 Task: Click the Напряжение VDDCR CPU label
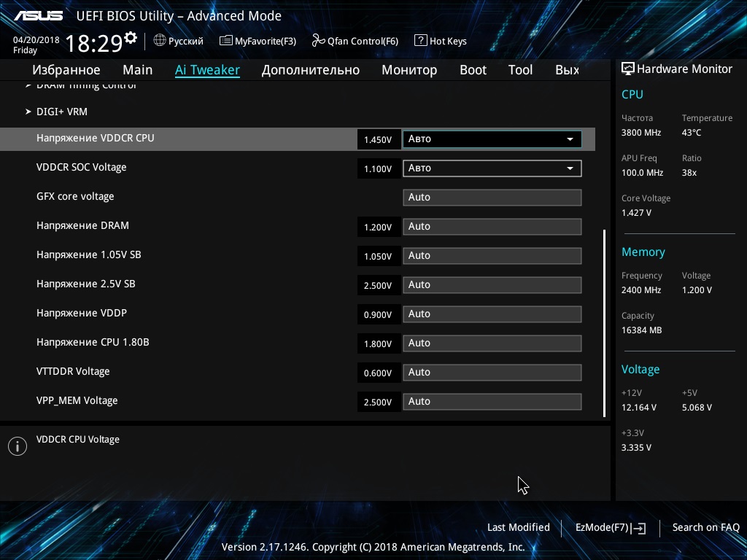point(96,138)
